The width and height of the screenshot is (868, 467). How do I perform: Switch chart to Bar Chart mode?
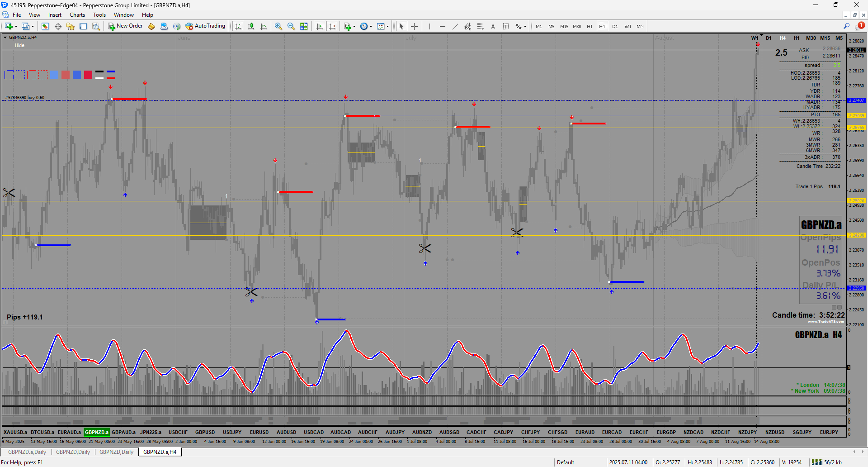pyautogui.click(x=238, y=26)
